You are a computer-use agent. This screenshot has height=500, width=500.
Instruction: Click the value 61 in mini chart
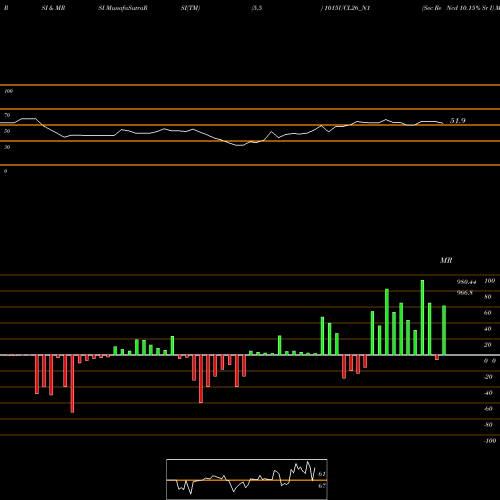(x=322, y=474)
